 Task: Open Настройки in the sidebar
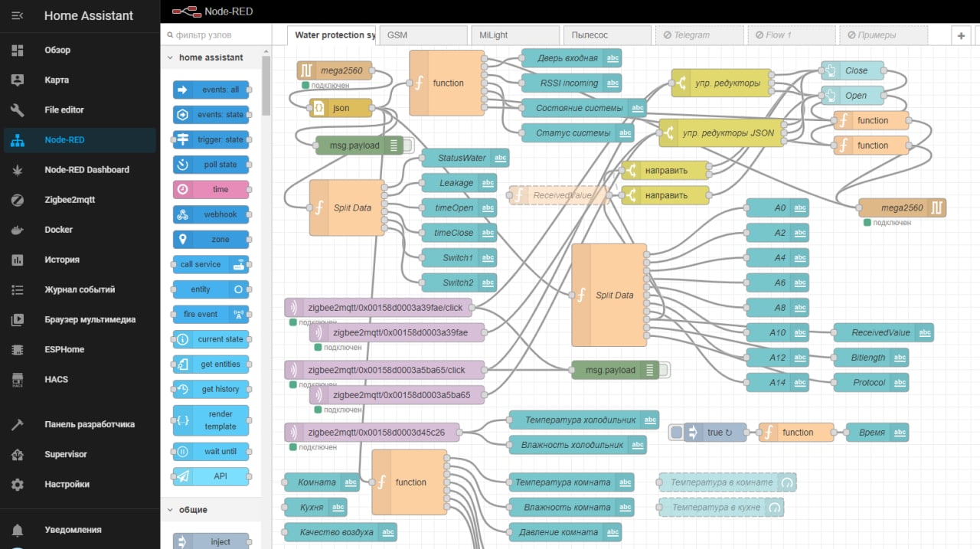click(80, 484)
